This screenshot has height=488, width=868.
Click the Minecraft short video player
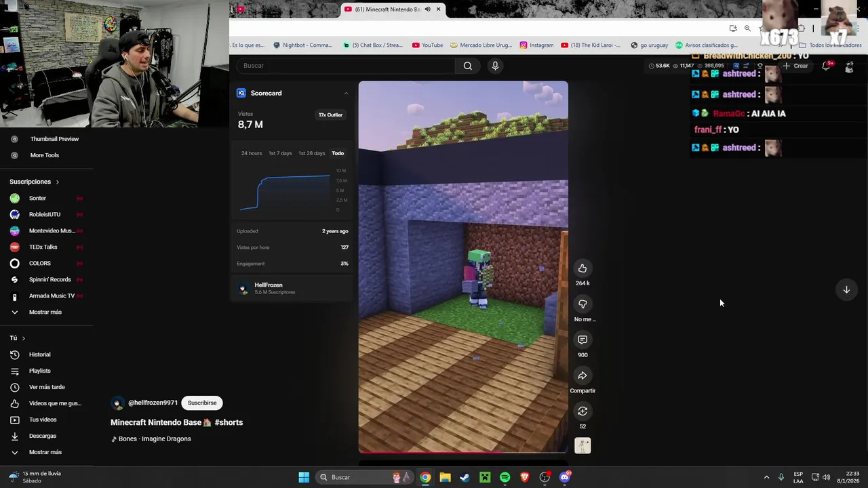pos(463,266)
